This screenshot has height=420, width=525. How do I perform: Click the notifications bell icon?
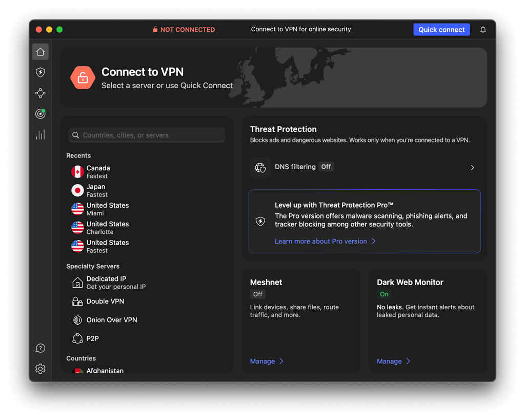[x=483, y=29]
